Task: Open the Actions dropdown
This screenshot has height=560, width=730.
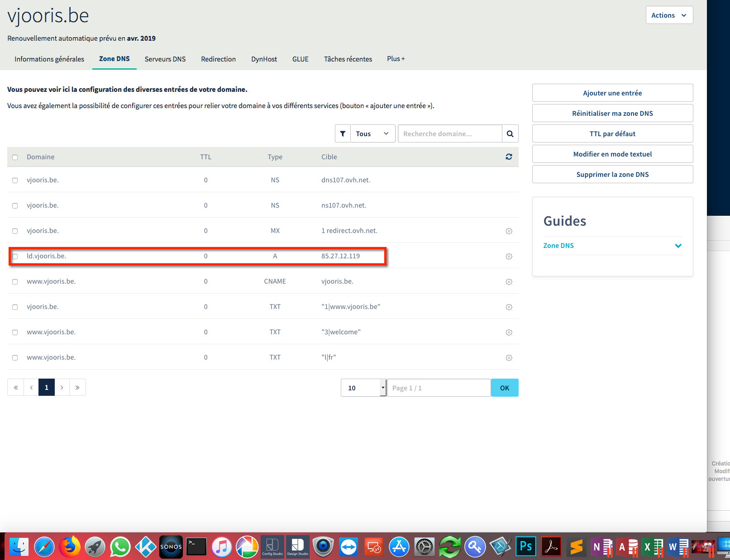Action: coord(669,15)
